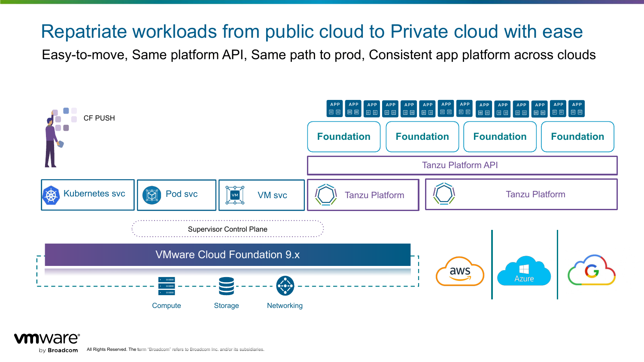Click the Storage label
The height and width of the screenshot is (362, 644).
point(226,306)
